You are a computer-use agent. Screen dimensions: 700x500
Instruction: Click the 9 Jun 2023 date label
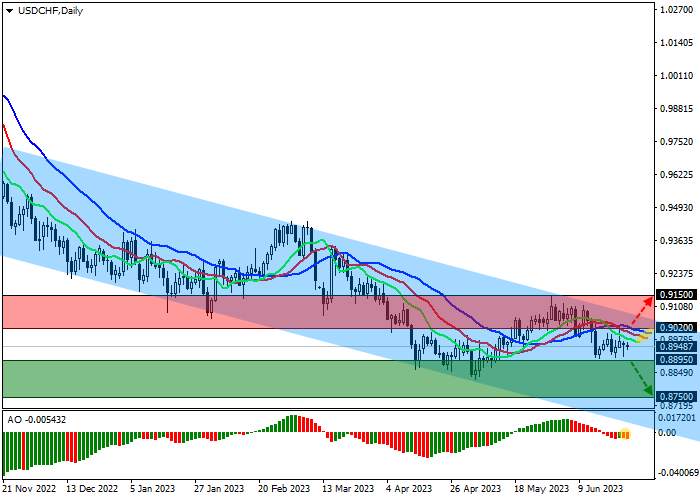click(600, 489)
